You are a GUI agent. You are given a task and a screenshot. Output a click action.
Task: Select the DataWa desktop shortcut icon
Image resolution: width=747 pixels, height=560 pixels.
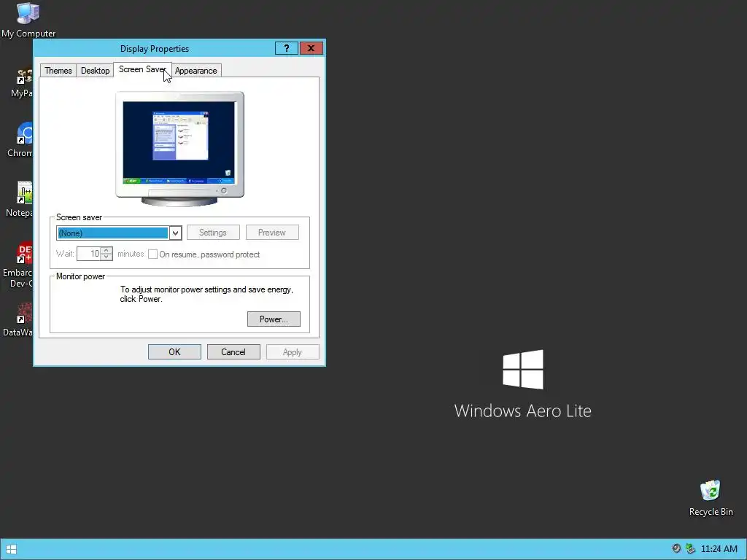[x=19, y=319]
